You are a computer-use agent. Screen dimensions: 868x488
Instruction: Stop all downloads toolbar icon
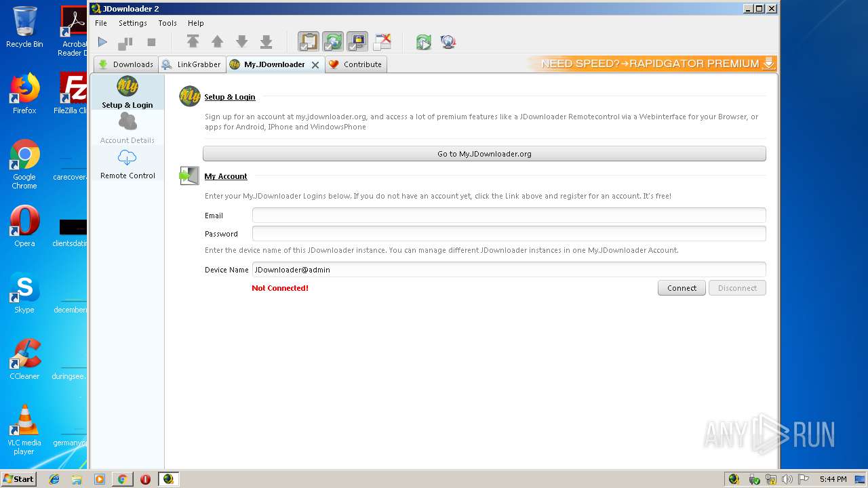[x=151, y=42]
